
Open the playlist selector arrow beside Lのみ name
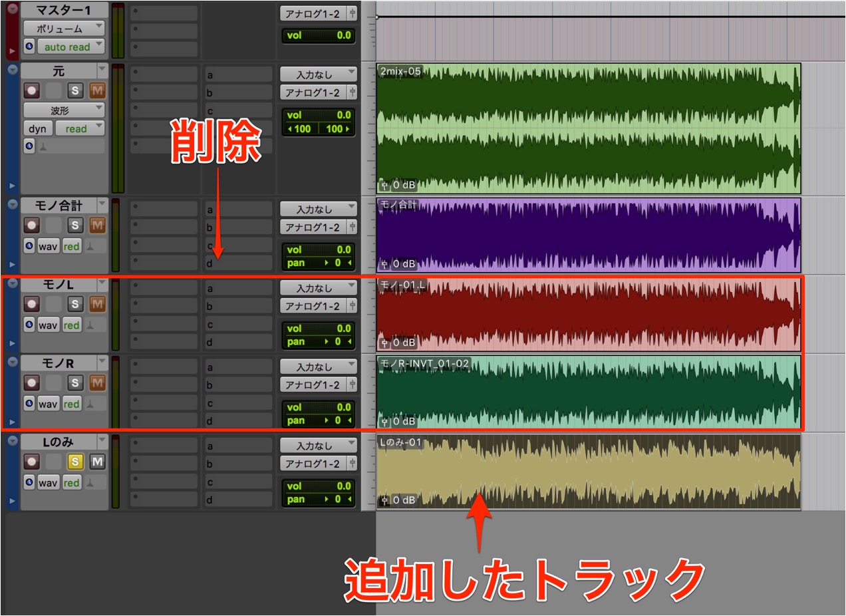coord(102,440)
